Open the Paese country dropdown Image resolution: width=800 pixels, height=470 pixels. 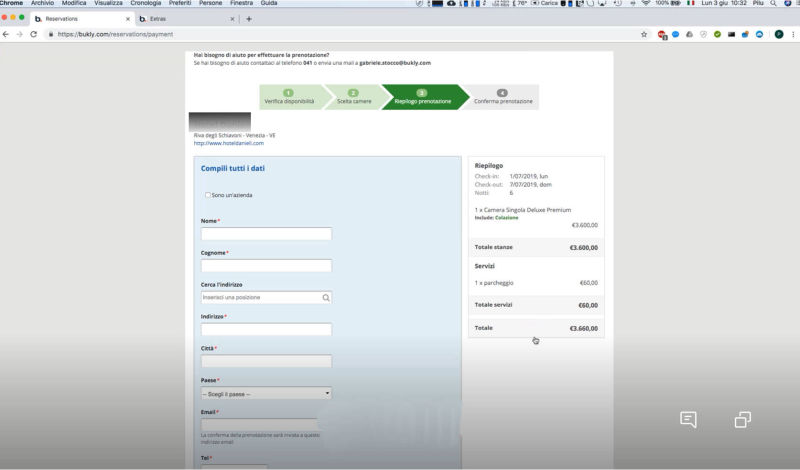point(266,393)
